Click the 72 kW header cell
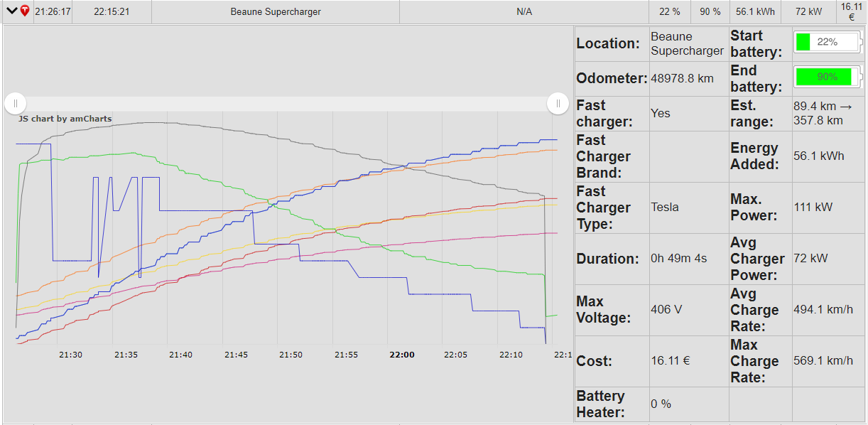Screen dimensions: 868x425 pos(809,12)
